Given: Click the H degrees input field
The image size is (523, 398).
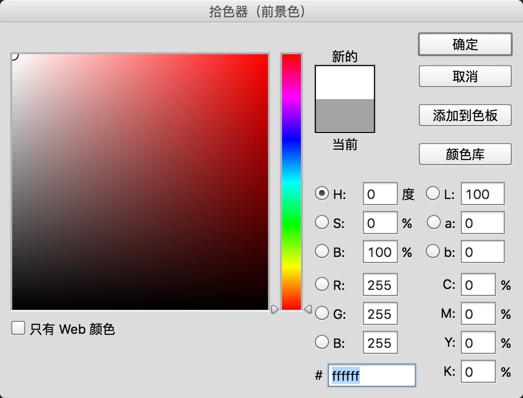Looking at the screenshot, I should [x=380, y=193].
